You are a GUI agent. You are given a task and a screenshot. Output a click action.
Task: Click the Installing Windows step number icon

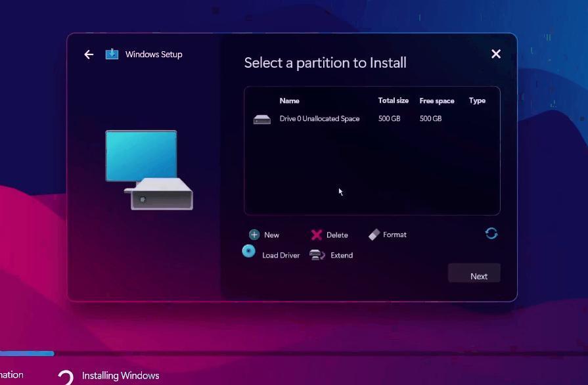pyautogui.click(x=66, y=377)
